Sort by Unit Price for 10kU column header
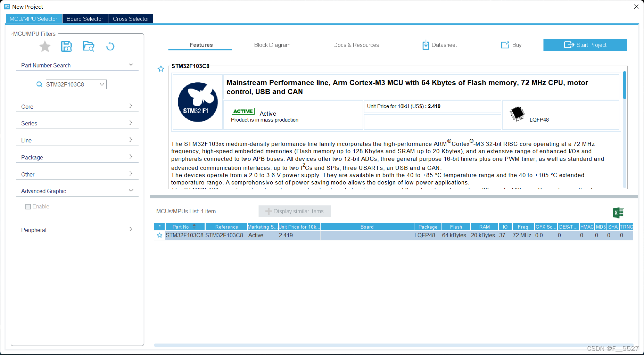The width and height of the screenshot is (644, 355). click(299, 227)
